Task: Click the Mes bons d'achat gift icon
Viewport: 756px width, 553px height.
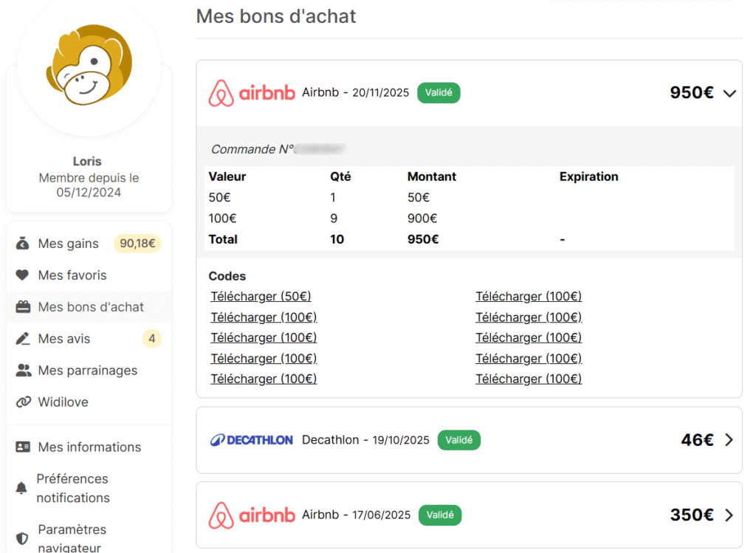Action: (x=22, y=306)
